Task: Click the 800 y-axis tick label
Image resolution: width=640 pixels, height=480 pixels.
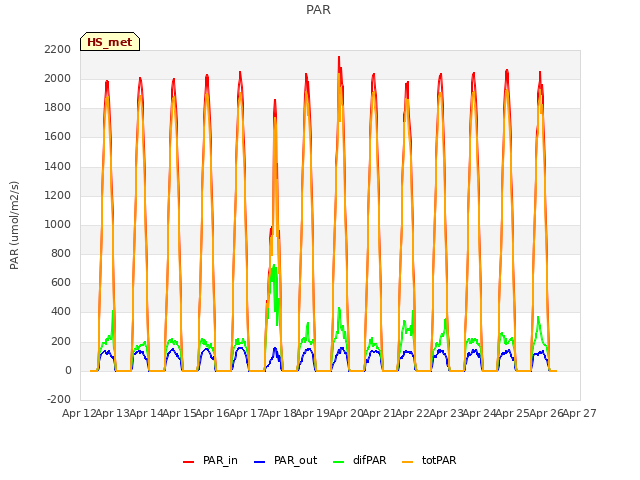Action: 61,253
